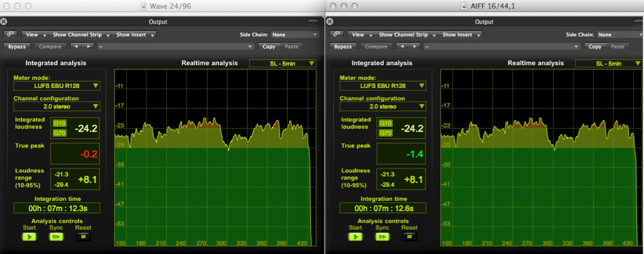This screenshot has height=254, width=644.
Task: Toggle Compare in the Wave 24/96 window
Action: click(50, 47)
